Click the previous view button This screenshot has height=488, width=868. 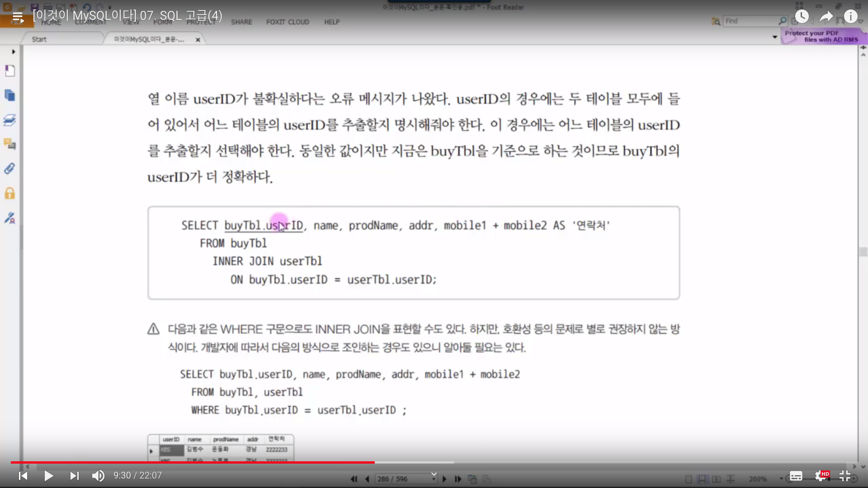point(472,479)
